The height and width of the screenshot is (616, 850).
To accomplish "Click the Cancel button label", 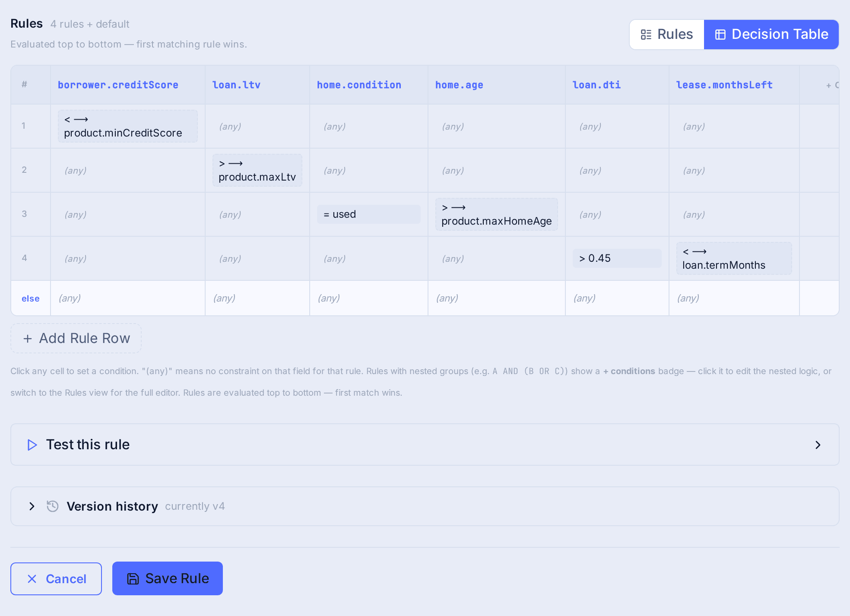I will (x=66, y=579).
